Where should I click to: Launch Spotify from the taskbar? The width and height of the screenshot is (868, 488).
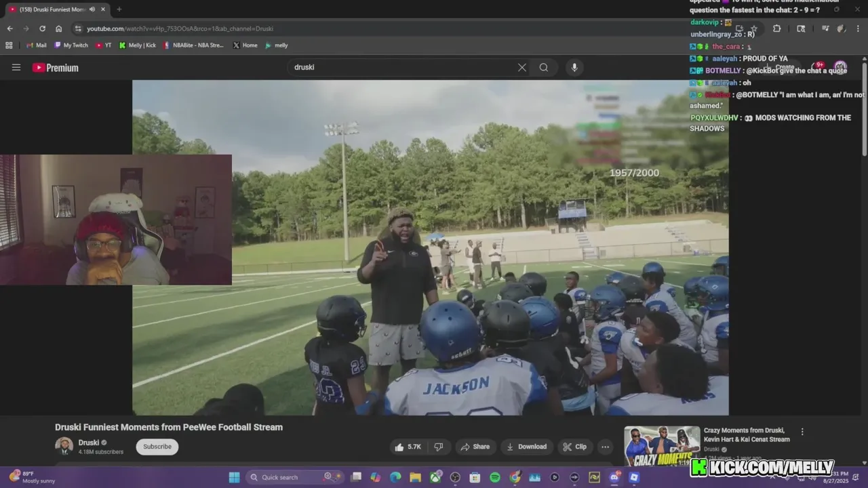click(x=495, y=477)
